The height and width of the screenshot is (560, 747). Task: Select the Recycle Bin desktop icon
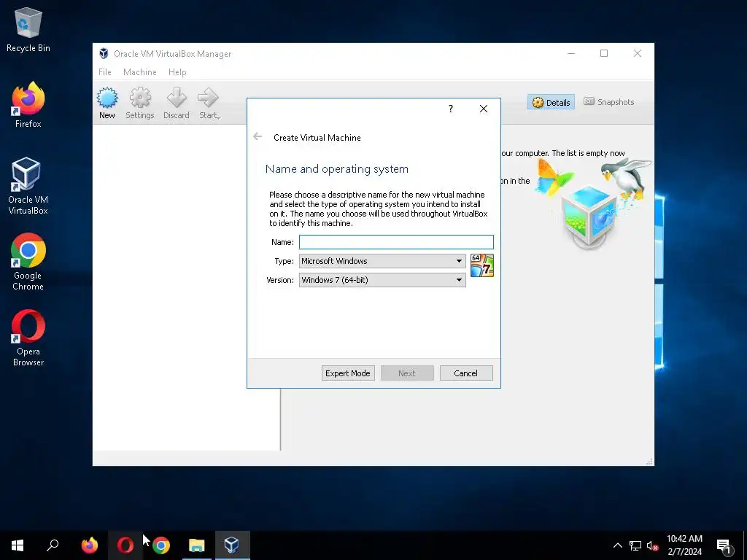click(x=28, y=29)
